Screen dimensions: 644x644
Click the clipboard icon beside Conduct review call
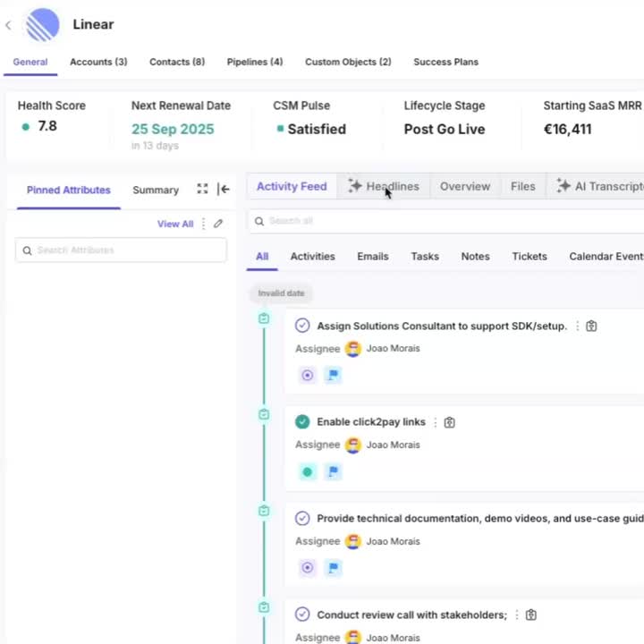pyautogui.click(x=531, y=614)
